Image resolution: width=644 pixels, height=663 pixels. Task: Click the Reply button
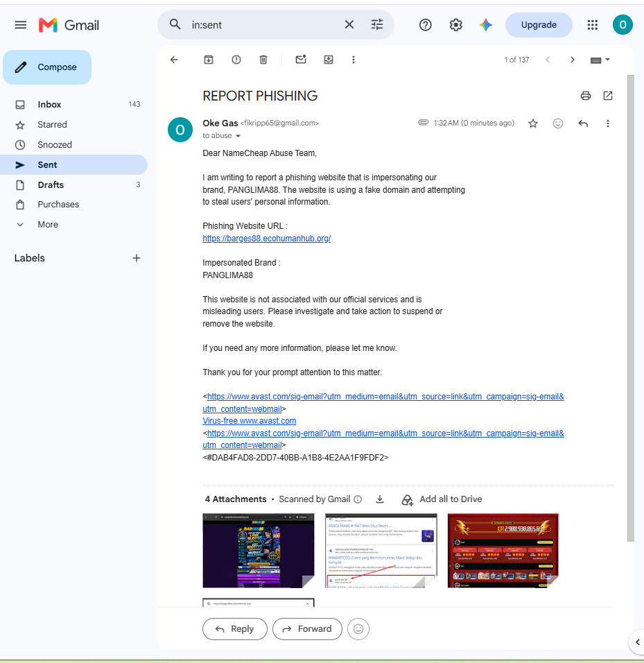tap(235, 629)
